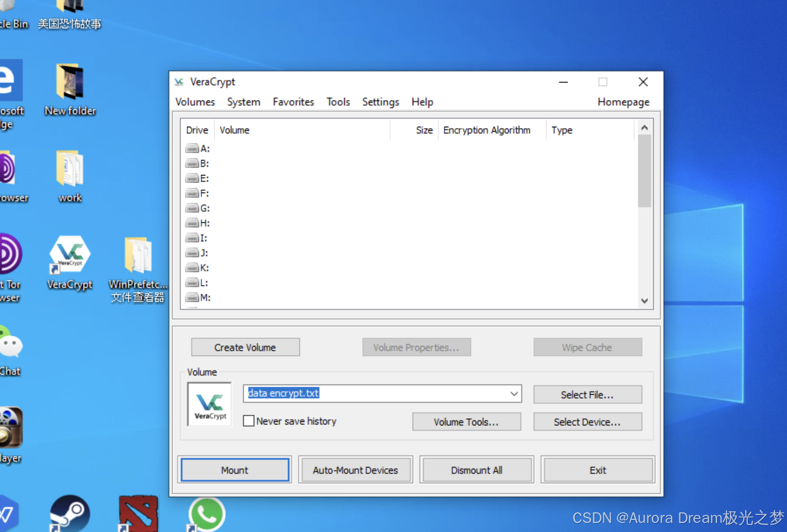The image size is (787, 532).
Task: Open 美国恐怖故事 desktop folder
Action: 70,15
